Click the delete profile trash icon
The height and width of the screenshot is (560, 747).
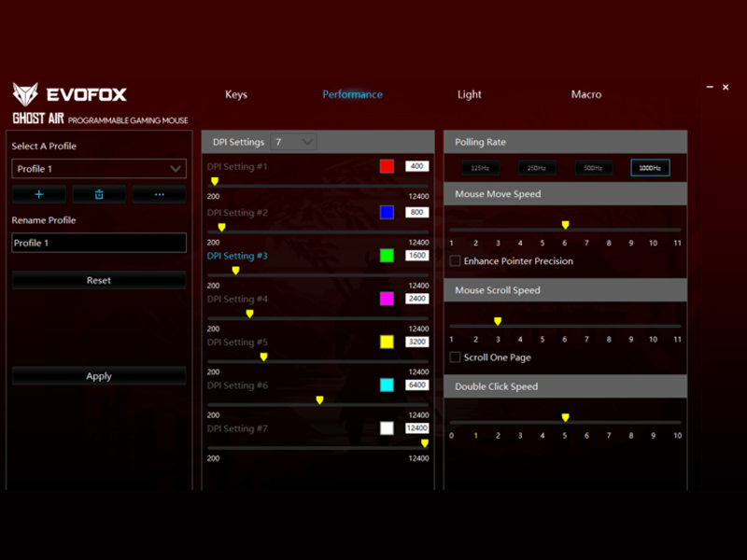[99, 194]
